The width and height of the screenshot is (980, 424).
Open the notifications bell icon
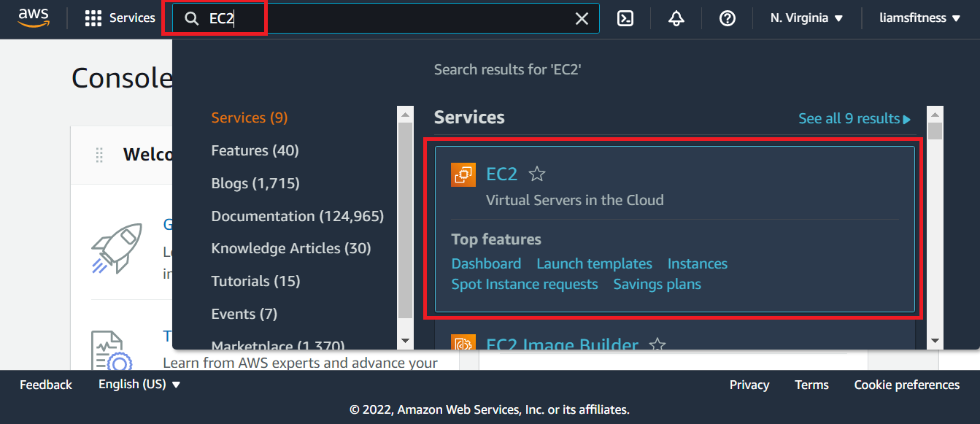click(676, 18)
